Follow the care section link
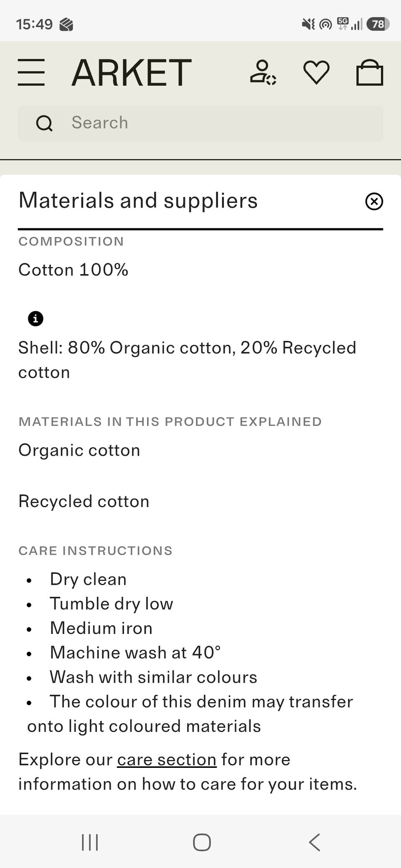This screenshot has height=868, width=401. pos(167,759)
